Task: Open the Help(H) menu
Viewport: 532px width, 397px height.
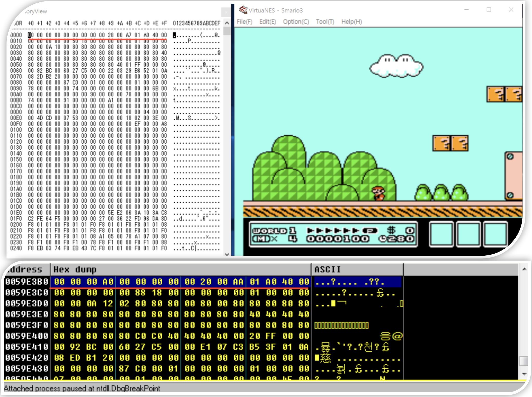Action: 352,22
